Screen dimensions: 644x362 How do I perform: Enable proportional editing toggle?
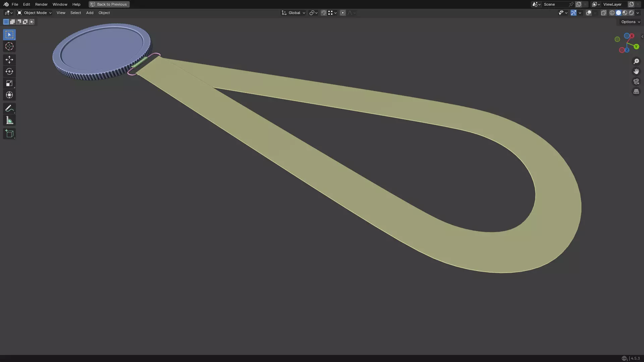pos(342,13)
